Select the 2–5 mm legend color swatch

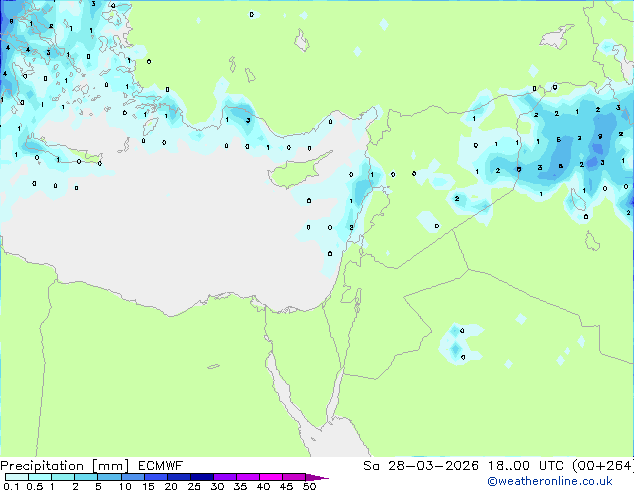(86, 477)
